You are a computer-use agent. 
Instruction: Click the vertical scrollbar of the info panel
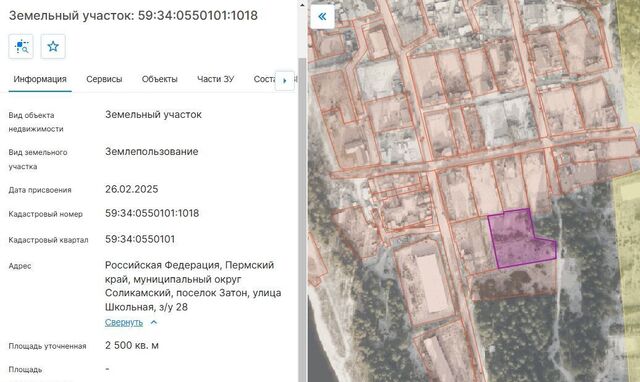(x=302, y=220)
